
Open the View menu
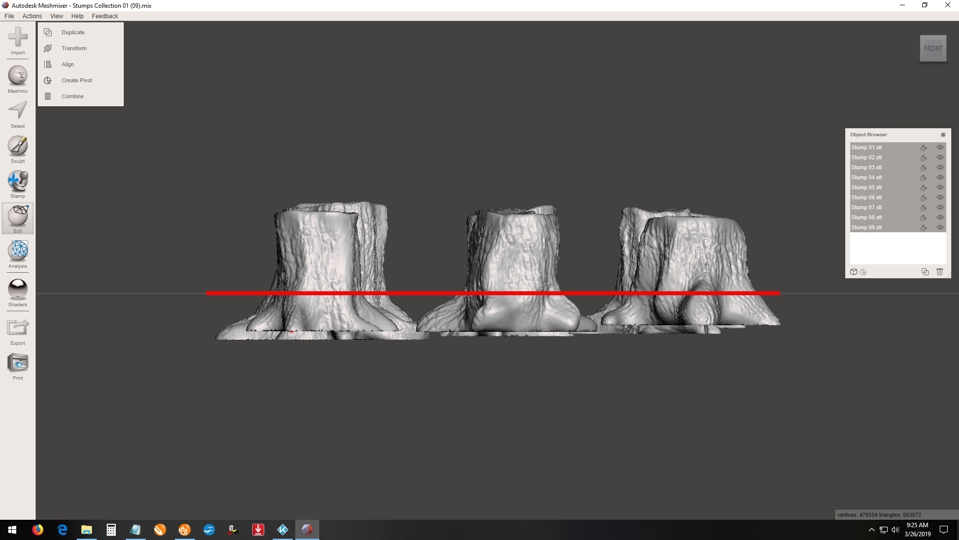(x=56, y=16)
